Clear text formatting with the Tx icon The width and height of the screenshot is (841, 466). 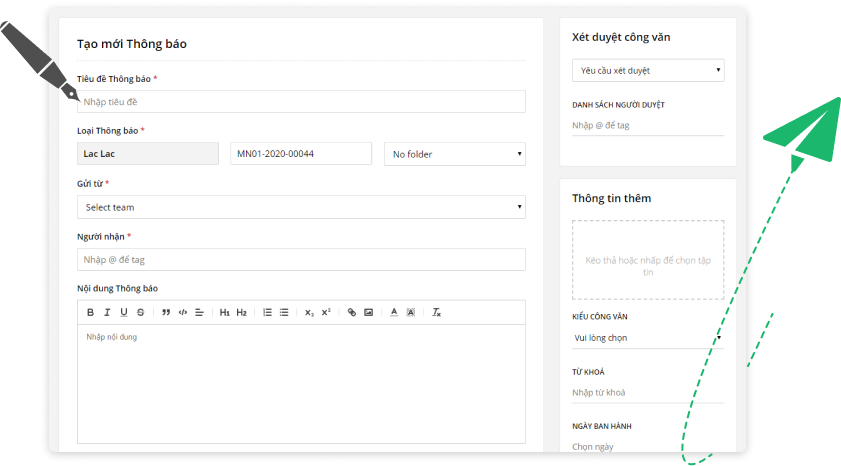tap(436, 312)
